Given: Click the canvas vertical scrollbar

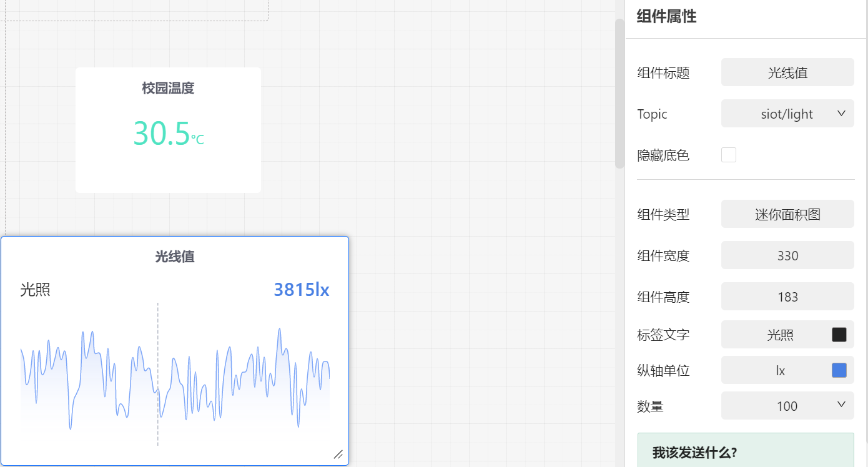Looking at the screenshot, I should 619,94.
